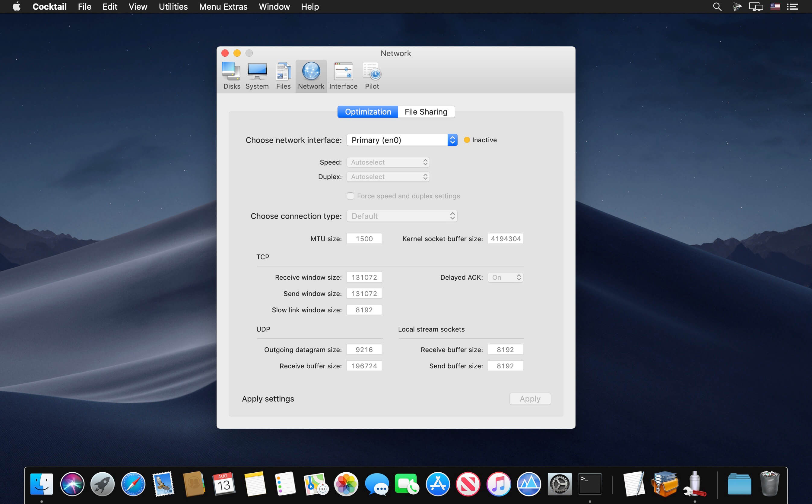Enable Force speed and duplex settings
812x504 pixels.
(350, 196)
